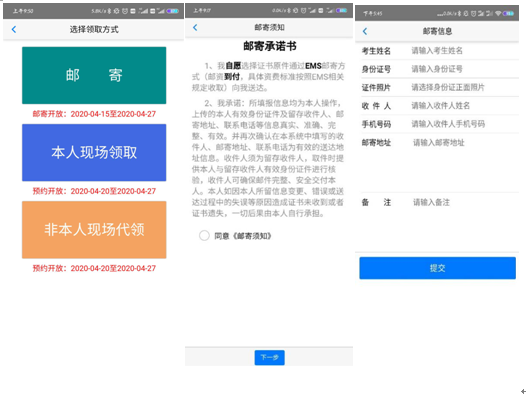The image size is (526, 395).
Task: Focus the 收件人 name field
Action: [464, 106]
